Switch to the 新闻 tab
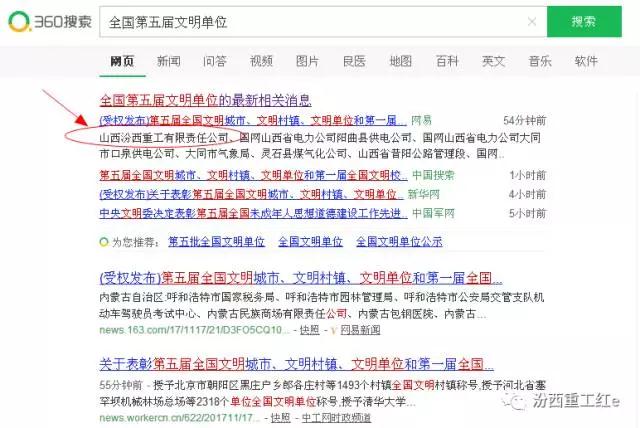 click(169, 61)
